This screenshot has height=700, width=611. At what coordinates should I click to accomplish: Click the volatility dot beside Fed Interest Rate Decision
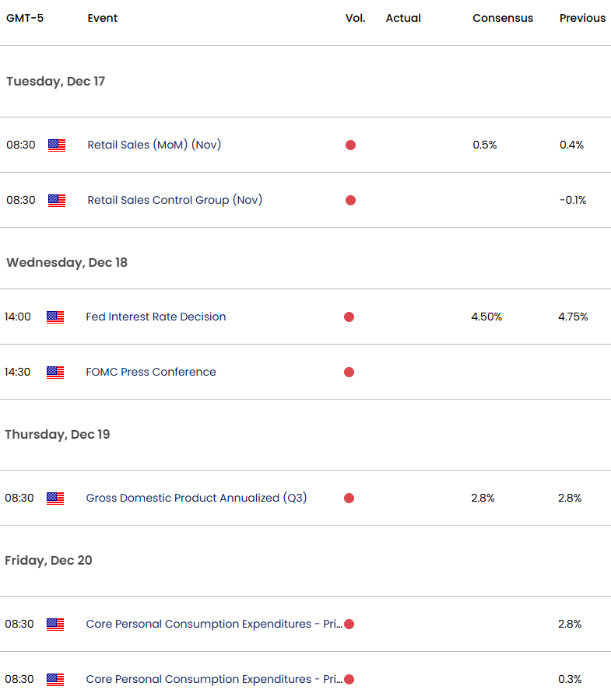pos(349,317)
